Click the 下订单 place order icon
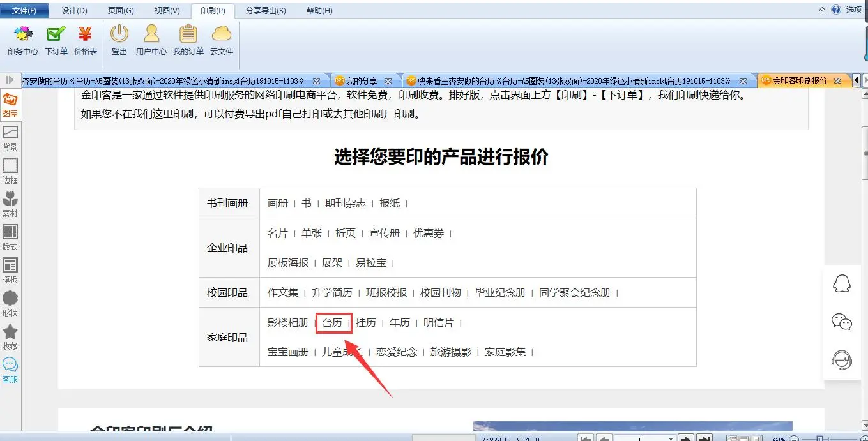The image size is (868, 441). (56, 40)
